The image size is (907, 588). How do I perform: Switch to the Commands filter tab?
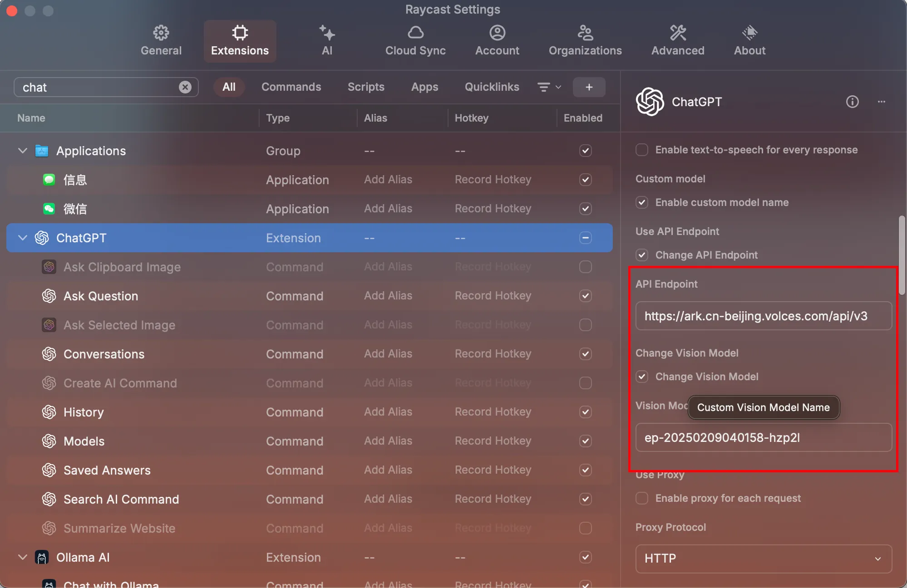point(291,87)
